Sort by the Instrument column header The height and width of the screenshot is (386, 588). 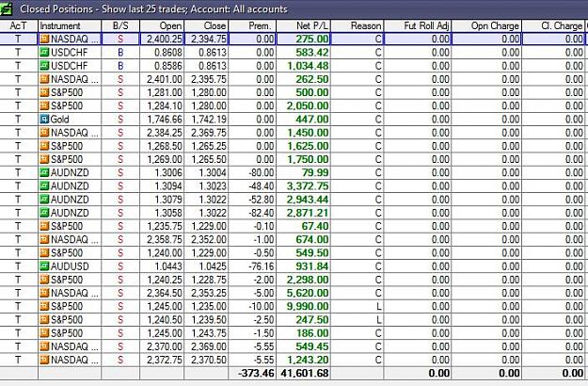point(70,25)
